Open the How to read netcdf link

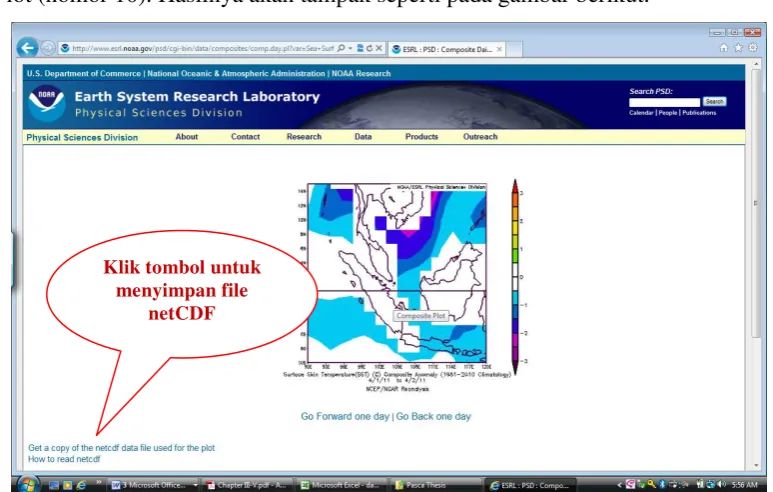tap(64, 459)
